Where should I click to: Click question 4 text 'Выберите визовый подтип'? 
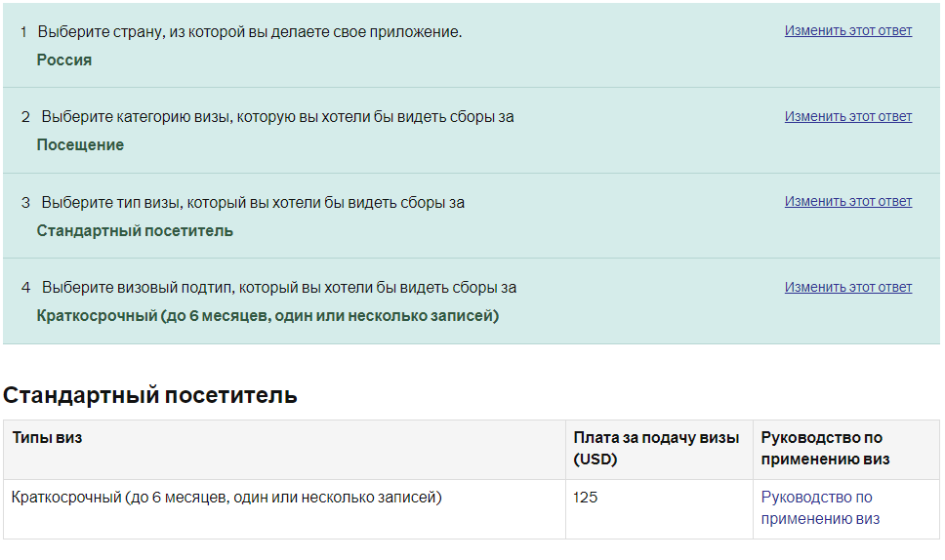(279, 288)
